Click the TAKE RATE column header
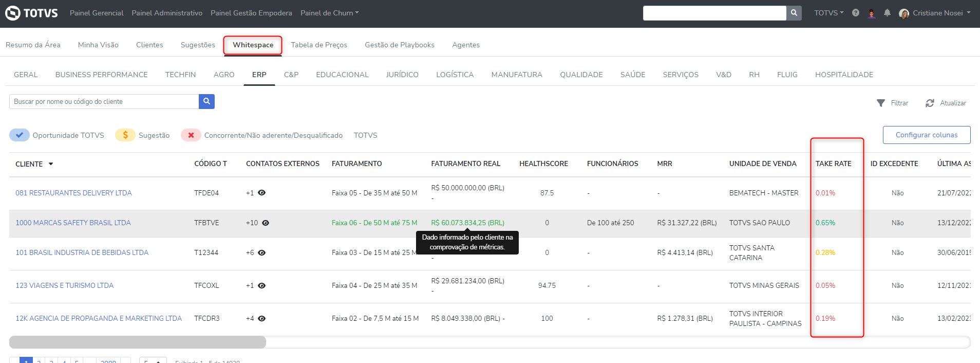The width and height of the screenshot is (980, 363). pyautogui.click(x=833, y=164)
